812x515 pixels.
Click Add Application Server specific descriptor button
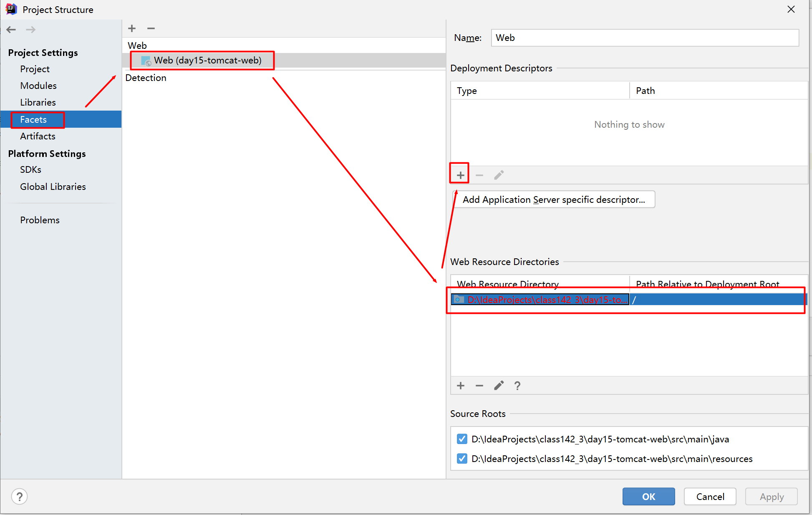click(x=554, y=199)
